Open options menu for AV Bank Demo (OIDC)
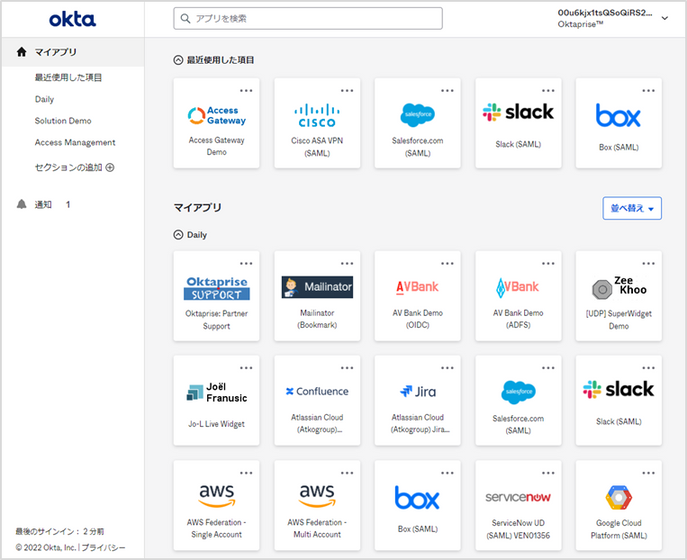The image size is (687, 560). point(447,263)
